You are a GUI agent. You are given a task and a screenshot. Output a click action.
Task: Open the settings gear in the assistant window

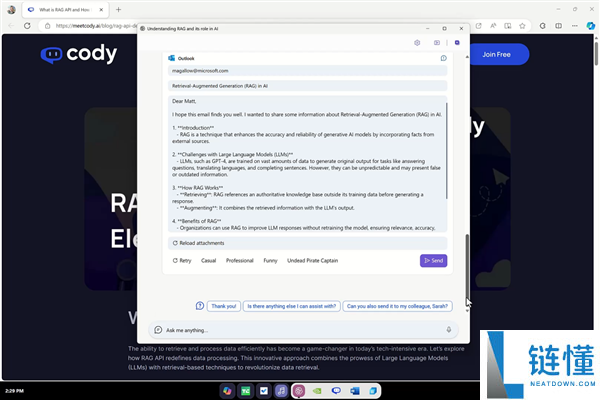click(x=417, y=43)
